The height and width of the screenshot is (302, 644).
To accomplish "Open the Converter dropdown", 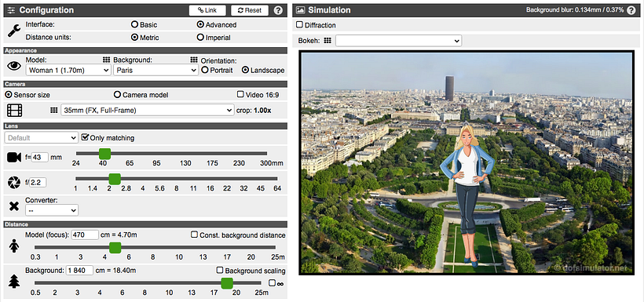I will click(x=52, y=210).
